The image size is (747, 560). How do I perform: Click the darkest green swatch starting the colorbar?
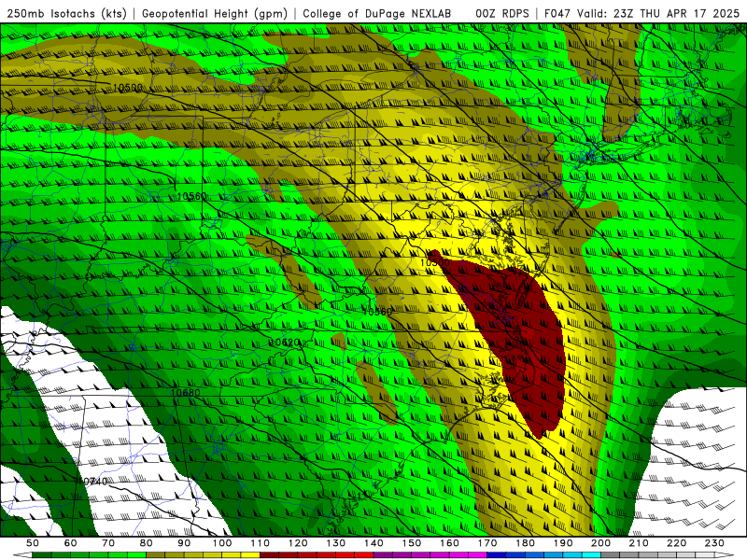click(x=41, y=555)
